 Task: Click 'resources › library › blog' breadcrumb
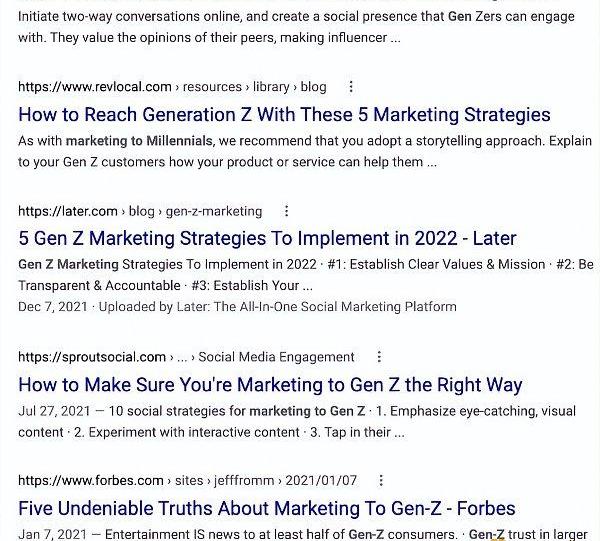255,87
